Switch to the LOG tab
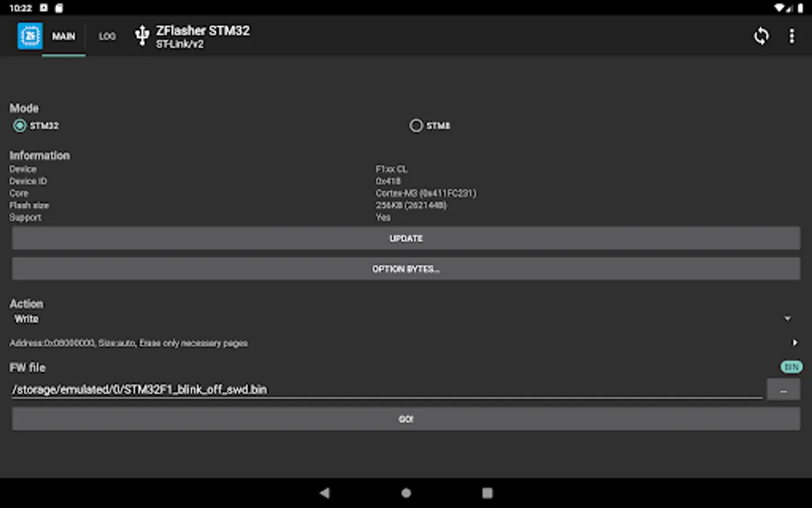This screenshot has height=508, width=812. coord(107,36)
